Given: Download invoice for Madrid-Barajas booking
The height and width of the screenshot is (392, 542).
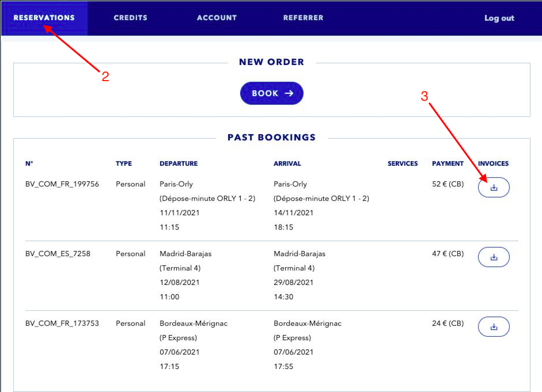Looking at the screenshot, I should [494, 257].
